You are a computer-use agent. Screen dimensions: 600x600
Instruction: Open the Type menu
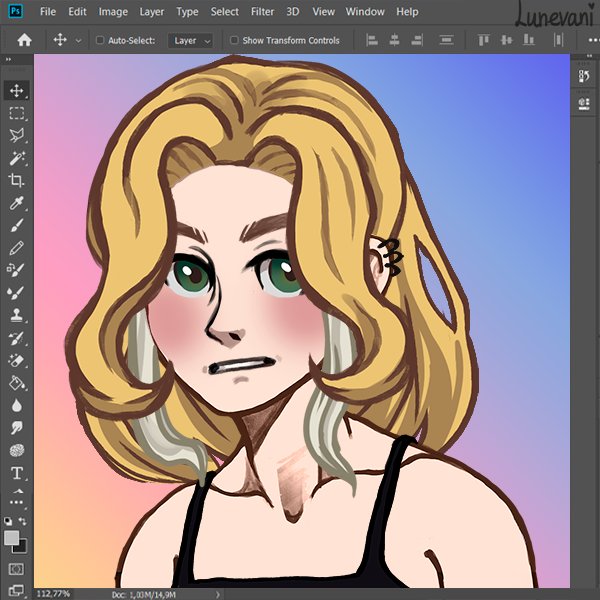[x=187, y=12]
